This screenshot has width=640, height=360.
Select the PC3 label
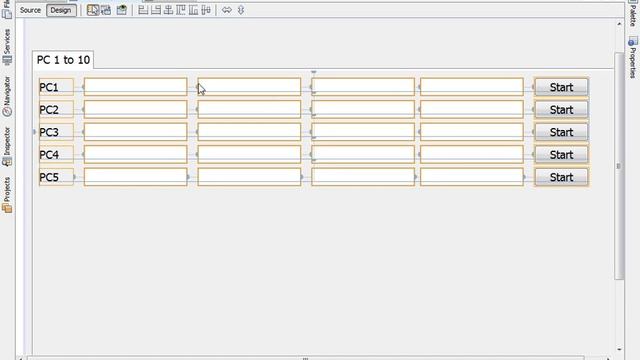coord(56,132)
